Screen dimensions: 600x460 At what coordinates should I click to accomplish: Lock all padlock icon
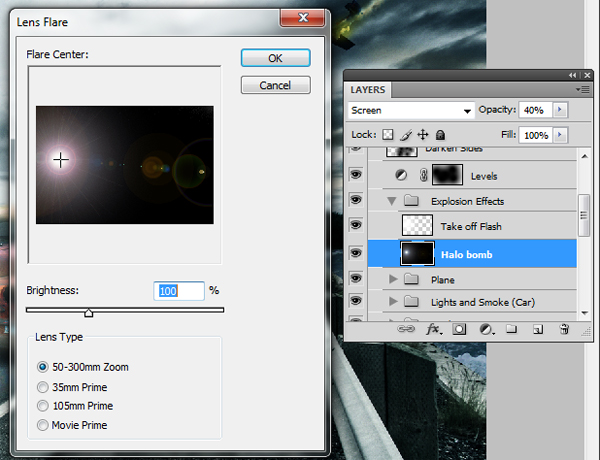tap(440, 135)
